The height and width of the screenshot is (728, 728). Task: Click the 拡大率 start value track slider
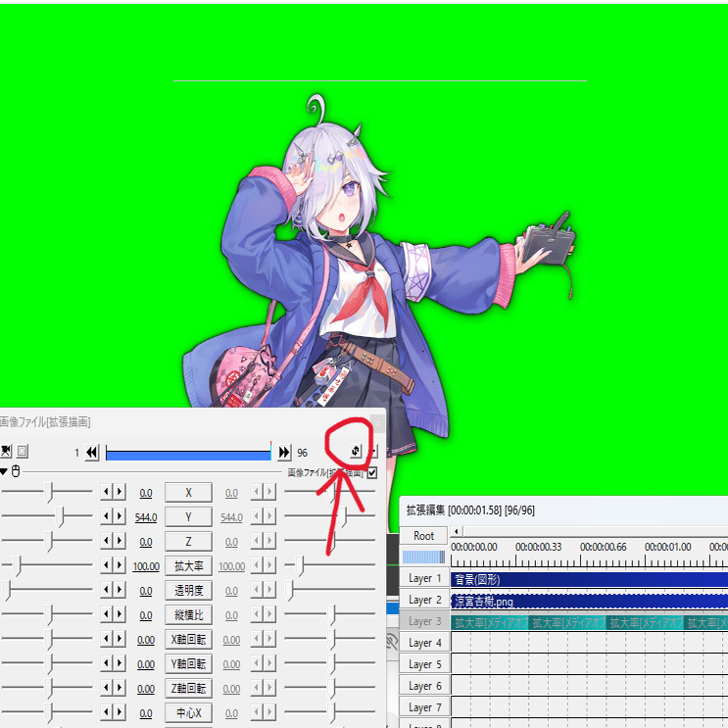[47, 565]
